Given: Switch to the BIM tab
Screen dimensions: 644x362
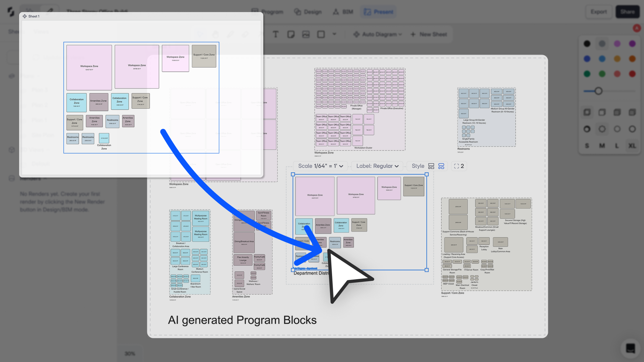Looking at the screenshot, I should coord(343,12).
